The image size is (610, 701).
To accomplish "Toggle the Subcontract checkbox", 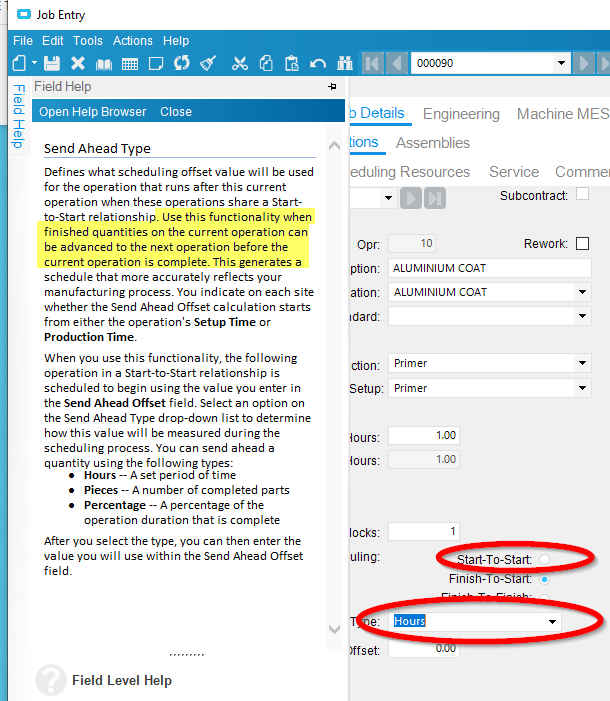I will click(582, 194).
